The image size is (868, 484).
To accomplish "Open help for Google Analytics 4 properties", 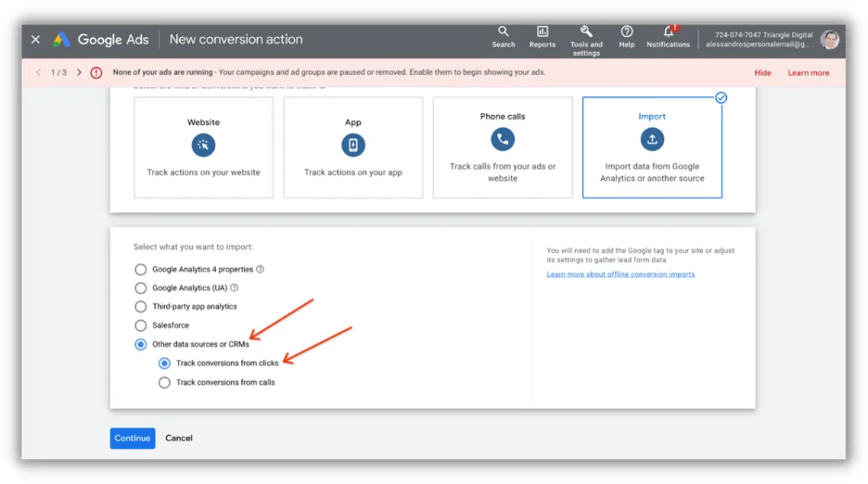I will tap(261, 269).
